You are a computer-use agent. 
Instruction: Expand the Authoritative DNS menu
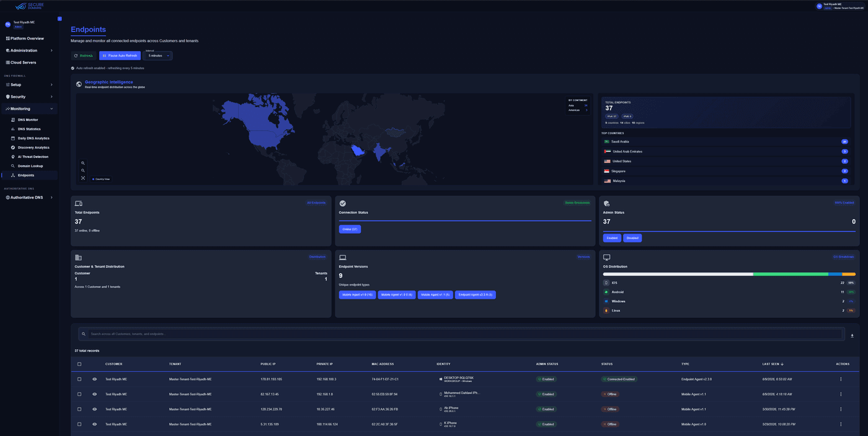click(29, 198)
